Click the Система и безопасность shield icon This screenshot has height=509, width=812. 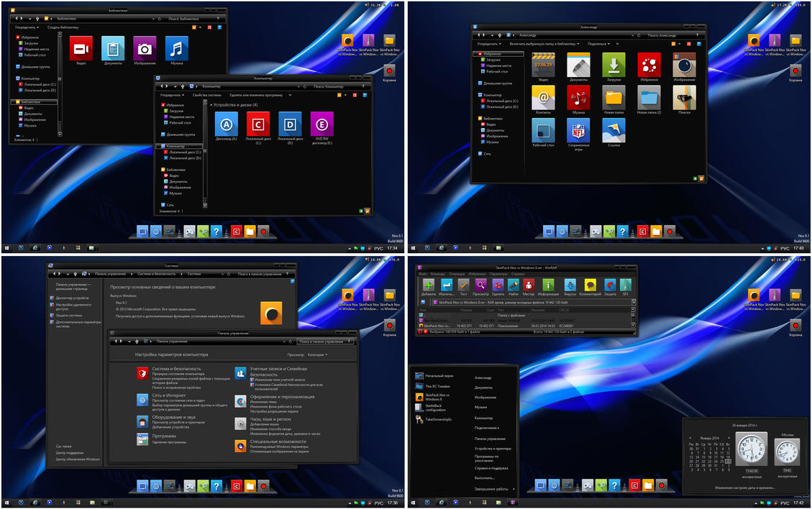coord(142,372)
